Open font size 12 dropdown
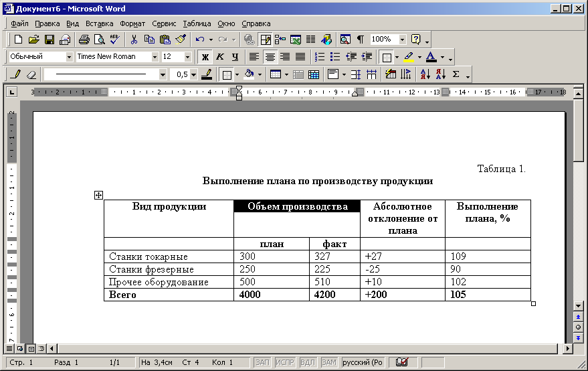Screen dimensions: 588x371 [x=187, y=57]
